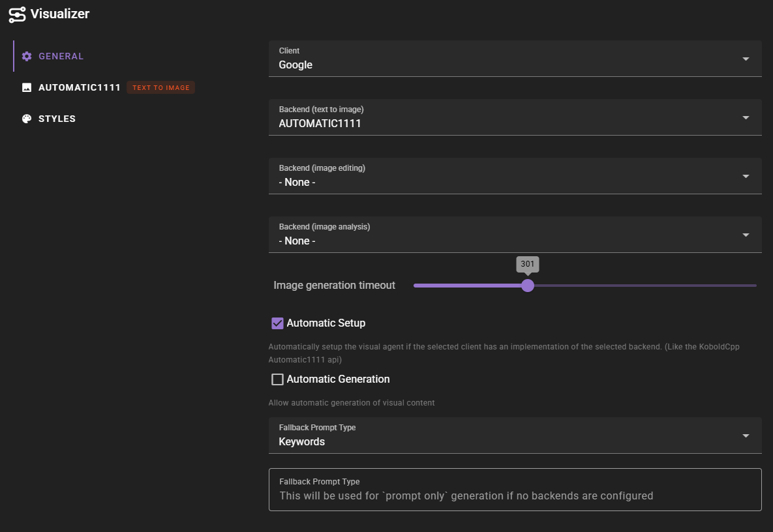Click the chevron arrow on the Client dropdown
This screenshot has width=773, height=532.
click(x=745, y=58)
